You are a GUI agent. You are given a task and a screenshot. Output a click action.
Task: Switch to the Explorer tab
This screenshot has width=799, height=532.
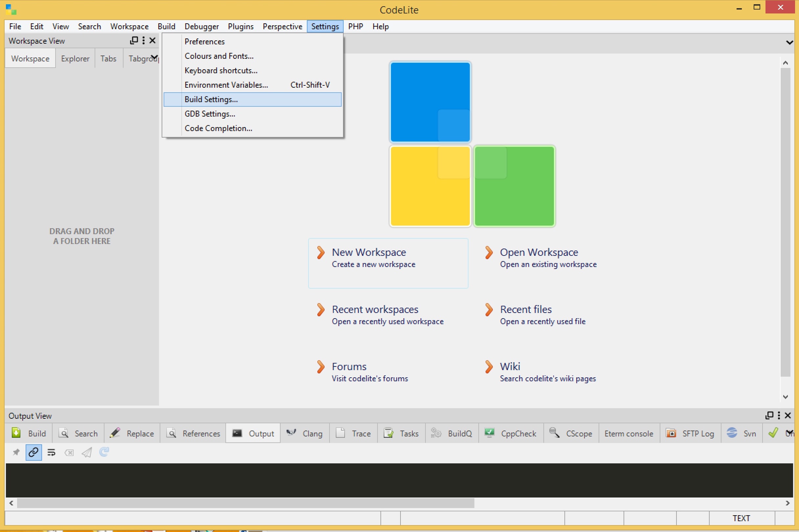pos(75,58)
